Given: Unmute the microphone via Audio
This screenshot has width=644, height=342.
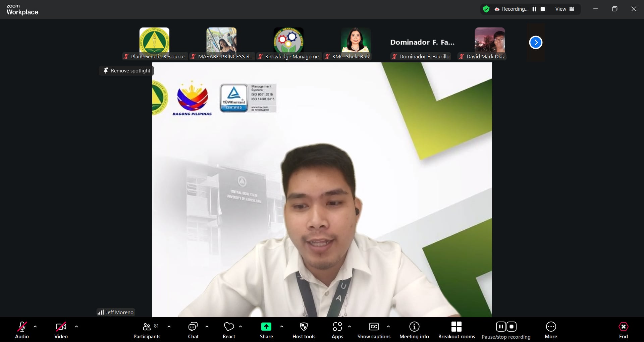Looking at the screenshot, I should coord(22,330).
